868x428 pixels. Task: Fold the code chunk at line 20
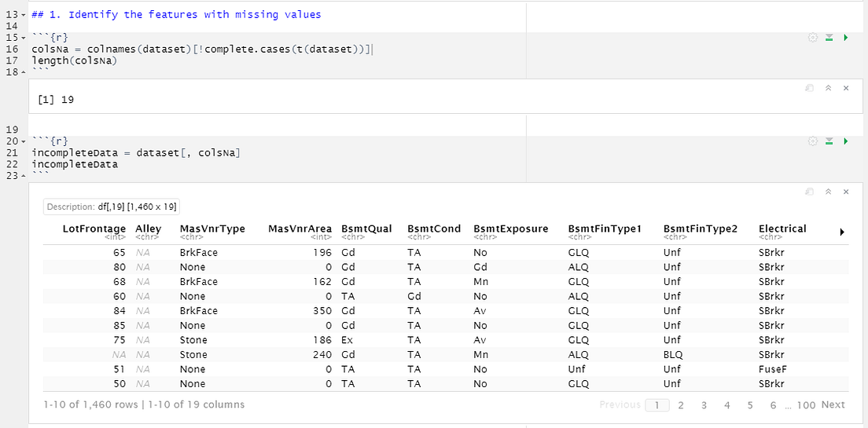coord(23,141)
